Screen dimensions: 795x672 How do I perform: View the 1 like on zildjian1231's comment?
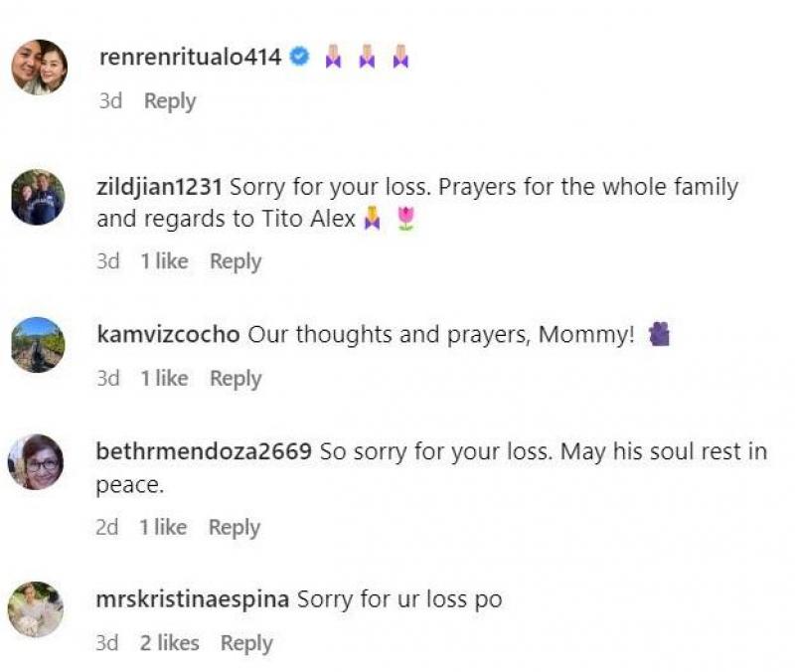tap(164, 261)
